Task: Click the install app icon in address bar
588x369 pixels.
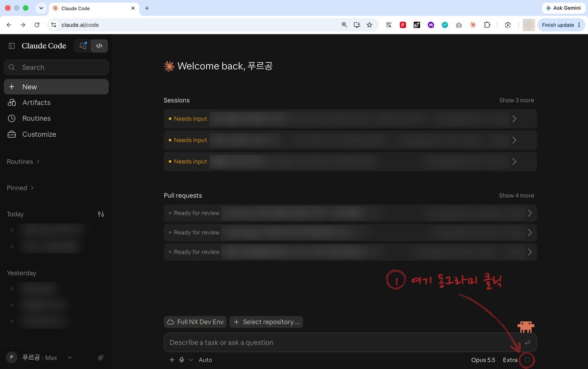Action: pos(357,25)
